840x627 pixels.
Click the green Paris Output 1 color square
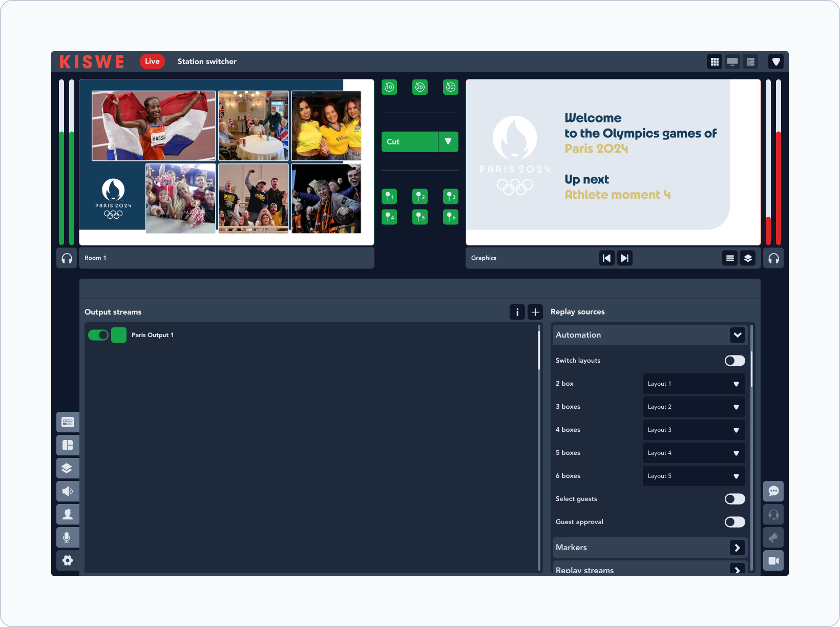click(x=119, y=335)
